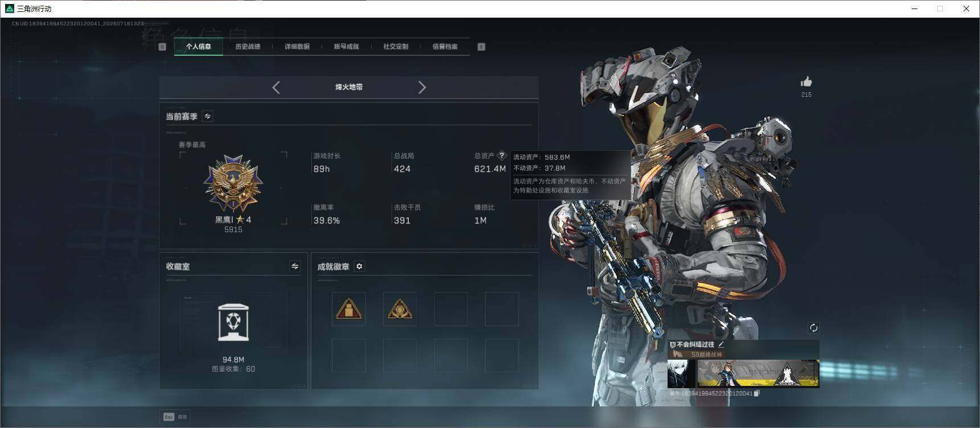Click the collection value 94.8M
Viewport: 980px width, 428px height.
click(233, 360)
